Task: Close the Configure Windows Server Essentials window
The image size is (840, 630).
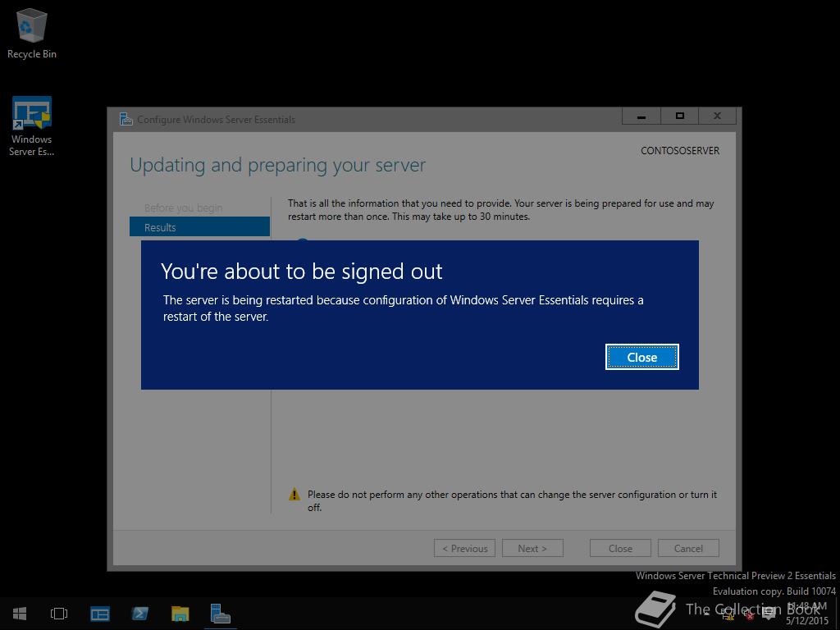Action: [717, 116]
